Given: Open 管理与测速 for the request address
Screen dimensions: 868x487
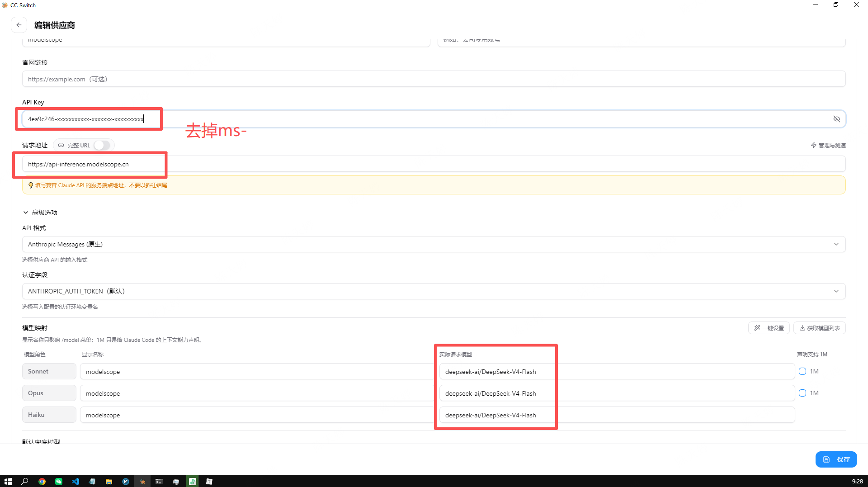Looking at the screenshot, I should 828,145.
